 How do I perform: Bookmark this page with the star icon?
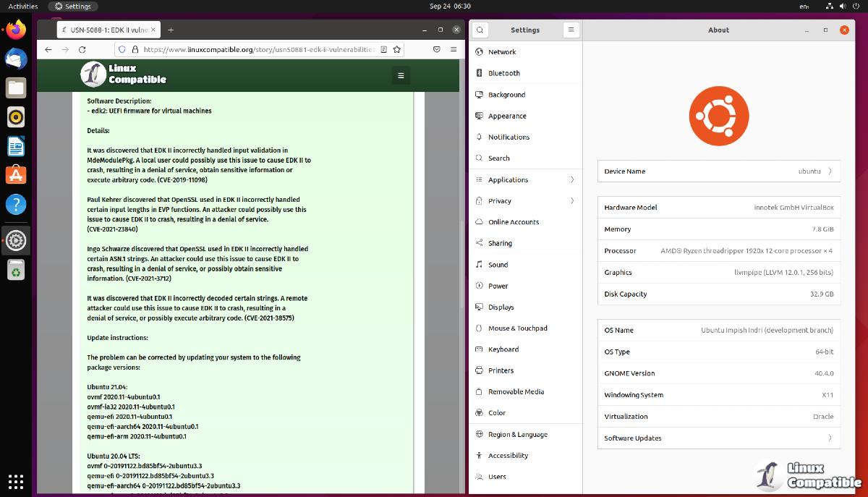click(x=396, y=49)
